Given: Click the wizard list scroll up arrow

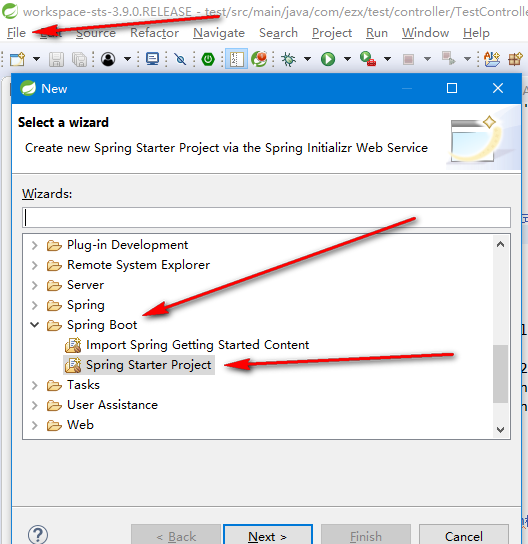Looking at the screenshot, I should pyautogui.click(x=500, y=245).
